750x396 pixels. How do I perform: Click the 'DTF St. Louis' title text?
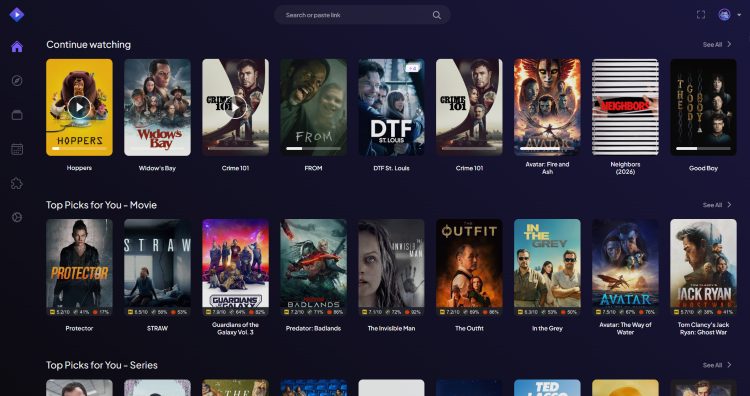[391, 168]
